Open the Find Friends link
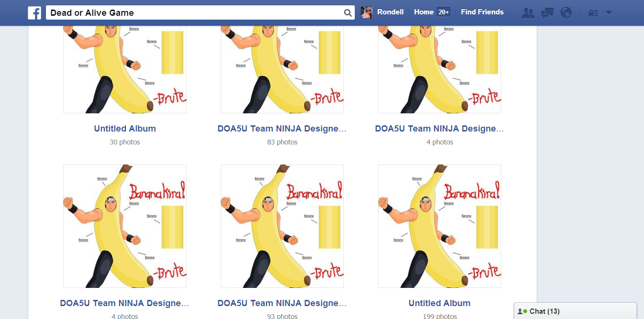 pyautogui.click(x=482, y=12)
